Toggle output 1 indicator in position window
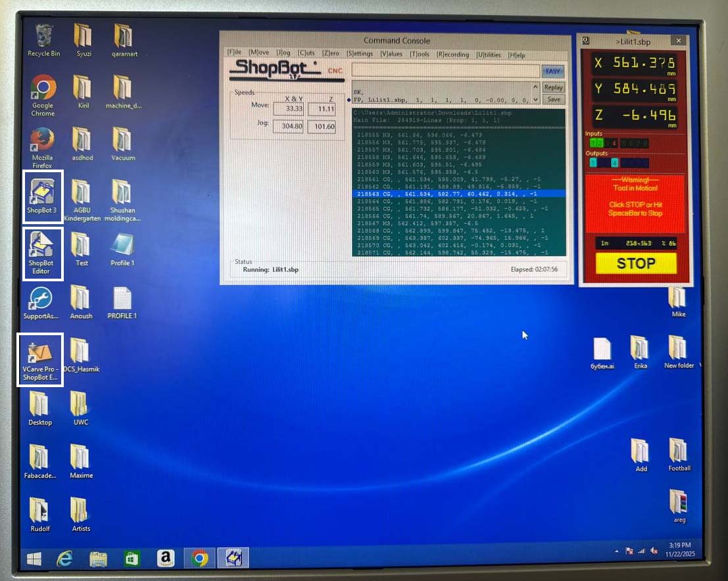Screen dimensions: 728x581 pyautogui.click(x=594, y=163)
